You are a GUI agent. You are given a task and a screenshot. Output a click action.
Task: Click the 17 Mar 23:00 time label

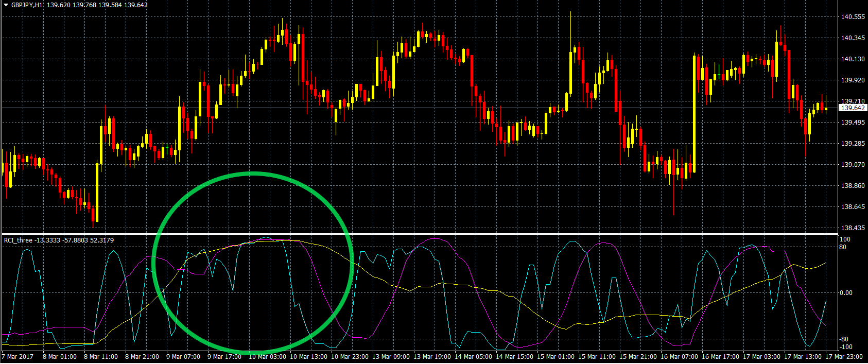[x=844, y=357]
